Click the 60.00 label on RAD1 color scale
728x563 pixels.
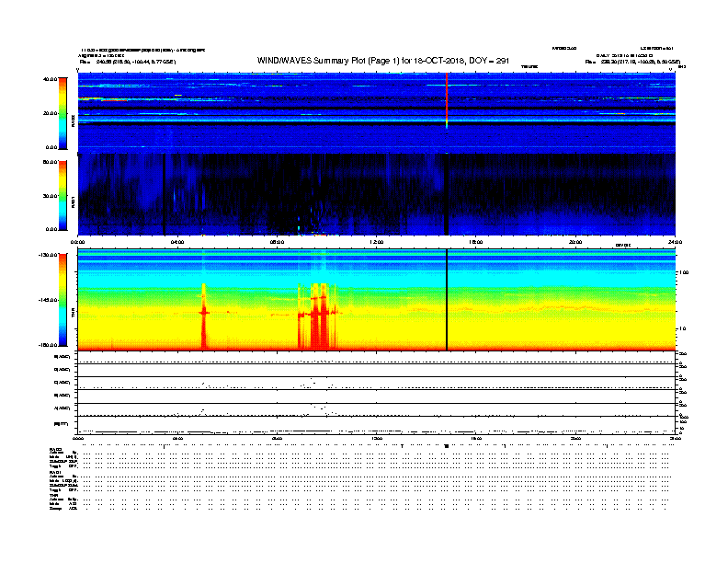point(50,162)
